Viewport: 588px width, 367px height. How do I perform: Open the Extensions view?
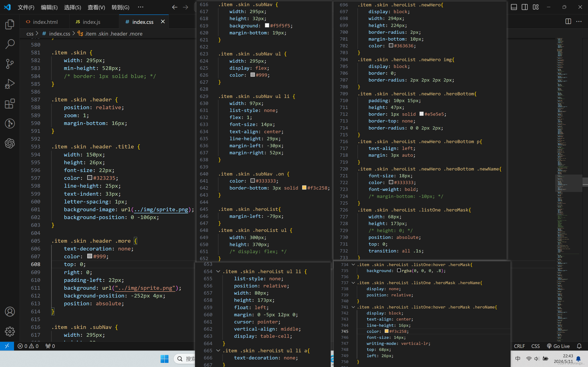click(x=10, y=104)
